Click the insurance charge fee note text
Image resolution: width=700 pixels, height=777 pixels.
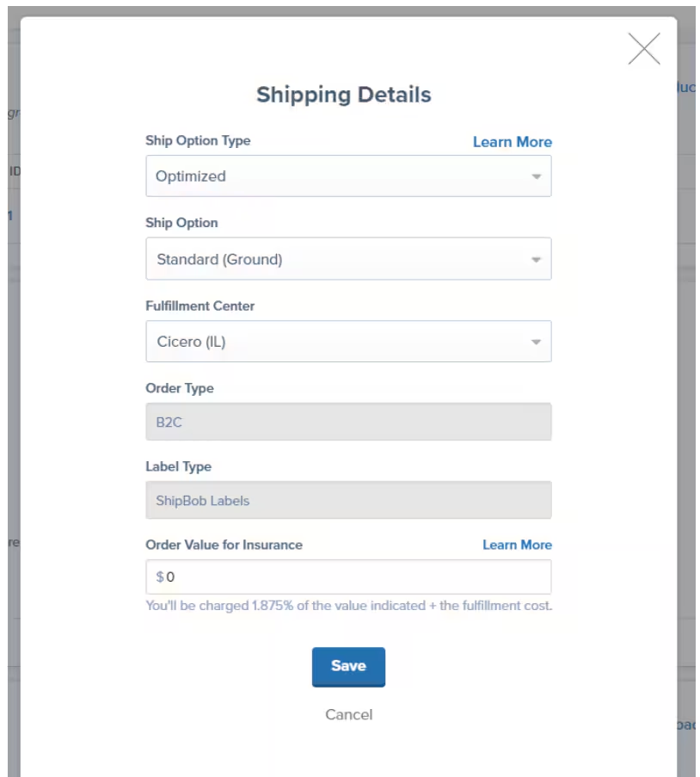tap(348, 605)
